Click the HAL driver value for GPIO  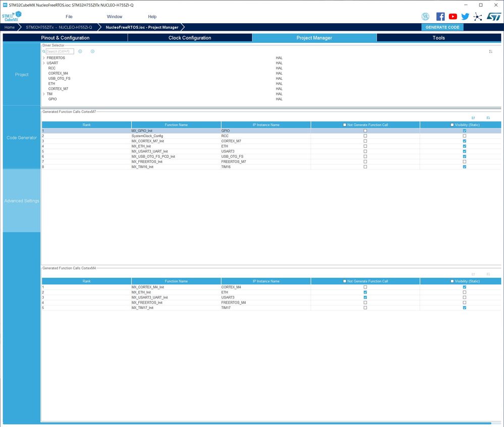click(279, 99)
